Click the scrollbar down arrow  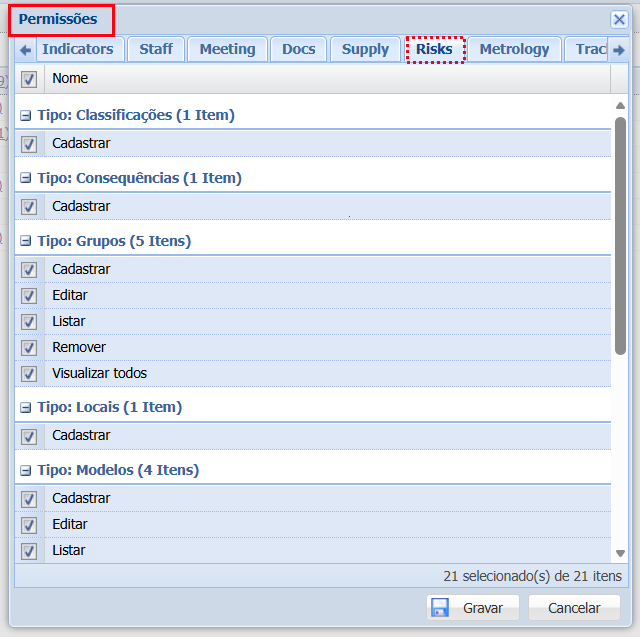620,553
